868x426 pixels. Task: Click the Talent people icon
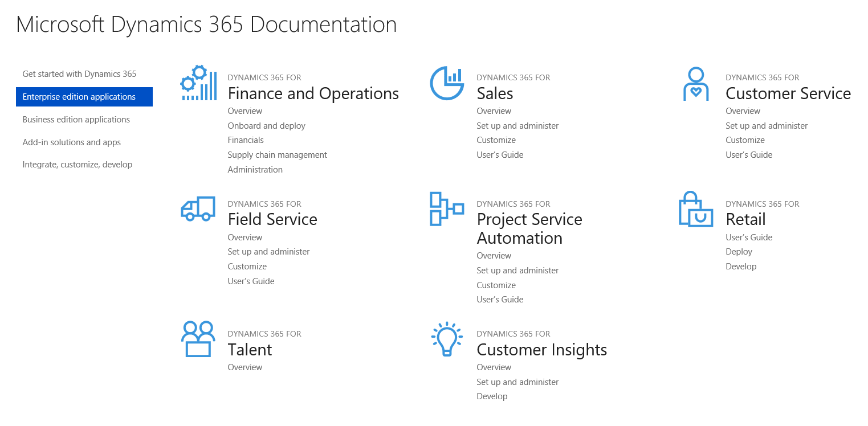pyautogui.click(x=198, y=339)
